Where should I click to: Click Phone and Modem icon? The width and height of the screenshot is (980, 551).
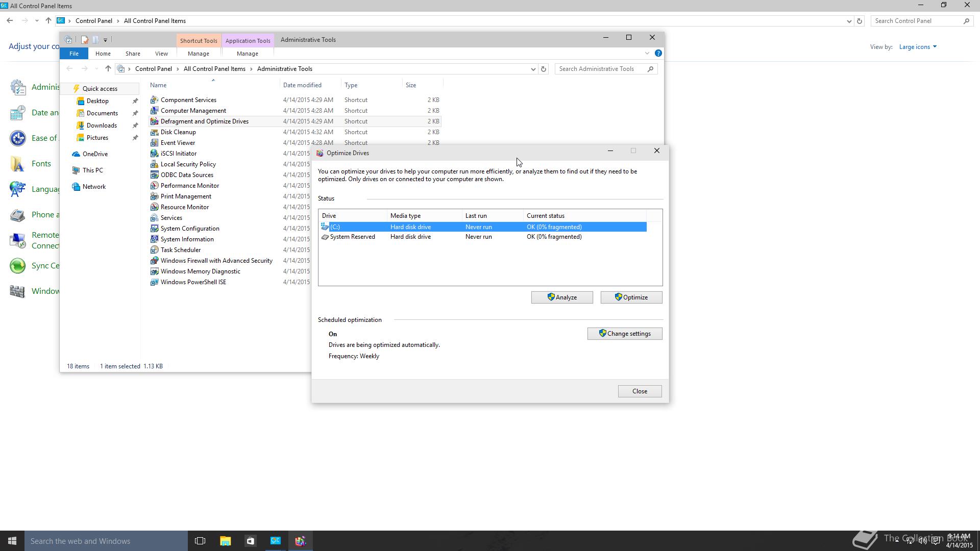18,215
